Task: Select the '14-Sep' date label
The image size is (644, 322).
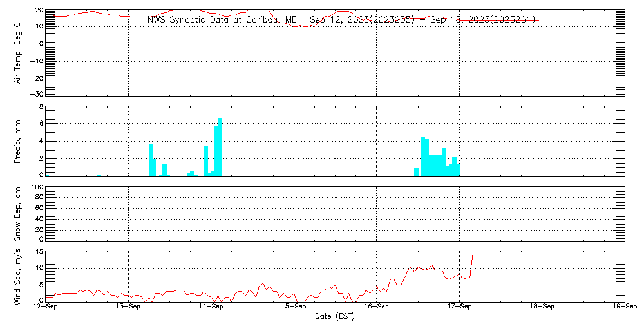Action: [211, 308]
